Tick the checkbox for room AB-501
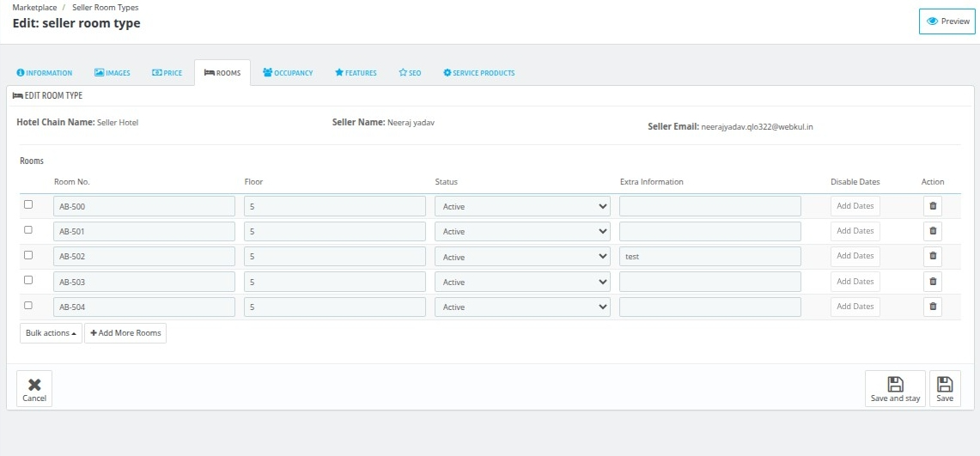This screenshot has width=980, height=456. coord(28,230)
